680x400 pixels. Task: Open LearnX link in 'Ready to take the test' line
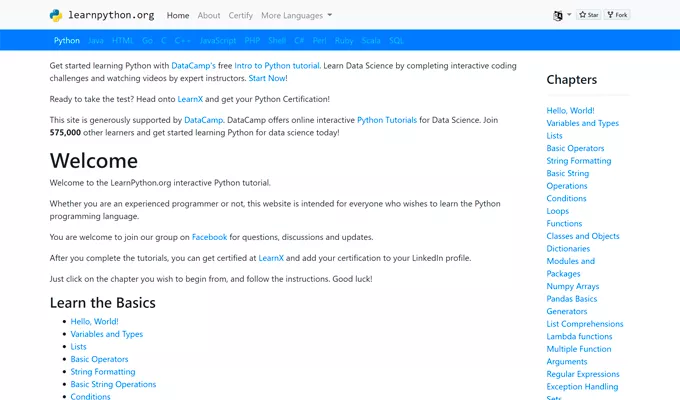[190, 99]
